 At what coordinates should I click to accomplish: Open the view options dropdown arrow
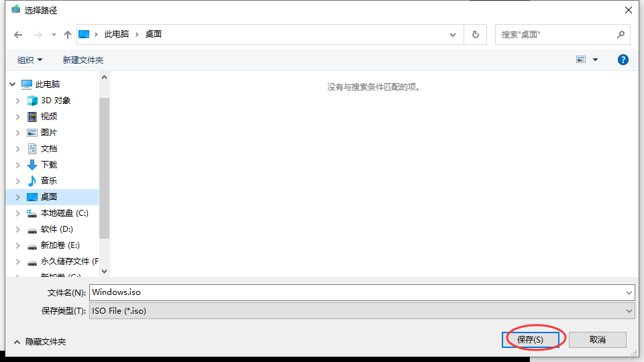(595, 60)
